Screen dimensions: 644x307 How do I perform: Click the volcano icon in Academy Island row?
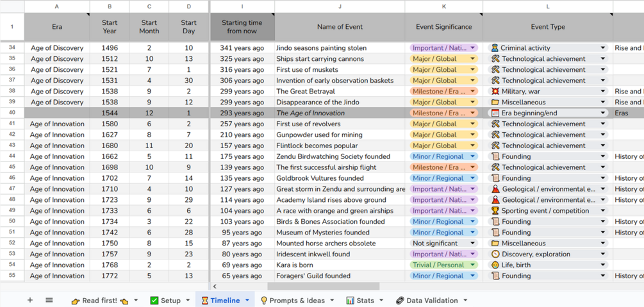pyautogui.click(x=495, y=200)
